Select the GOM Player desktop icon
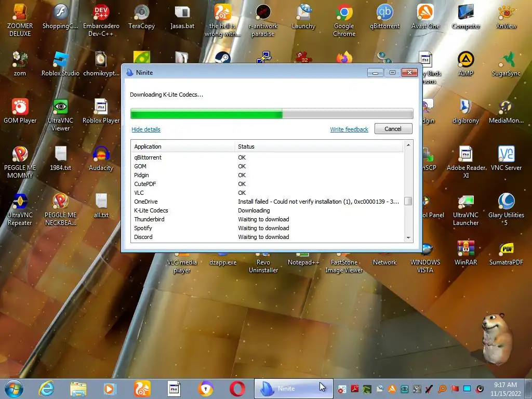The image size is (532, 399). pyautogui.click(x=20, y=111)
